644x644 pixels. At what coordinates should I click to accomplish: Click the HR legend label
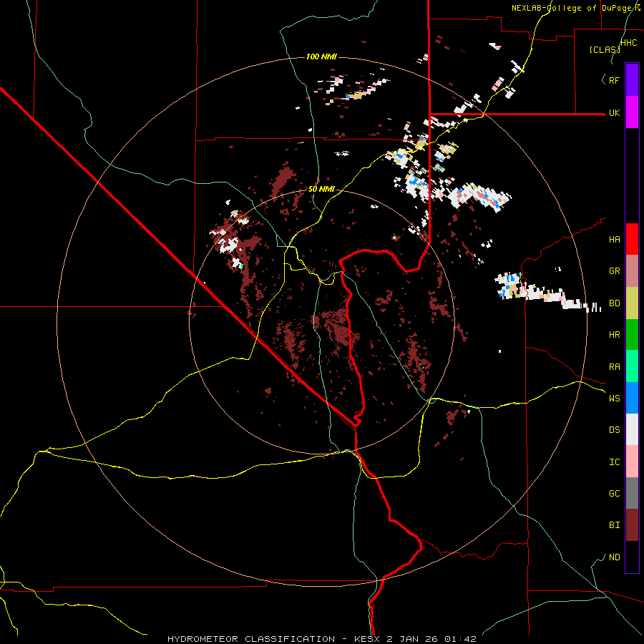click(x=614, y=335)
